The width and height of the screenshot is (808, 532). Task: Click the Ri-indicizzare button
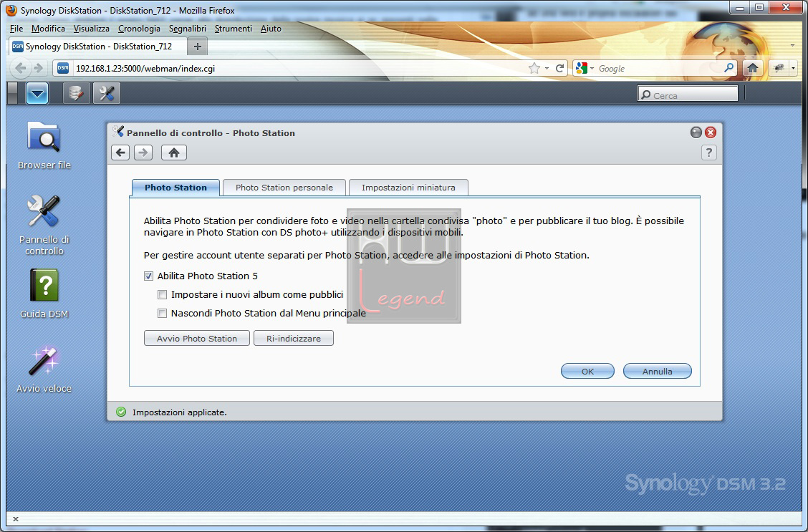point(294,339)
